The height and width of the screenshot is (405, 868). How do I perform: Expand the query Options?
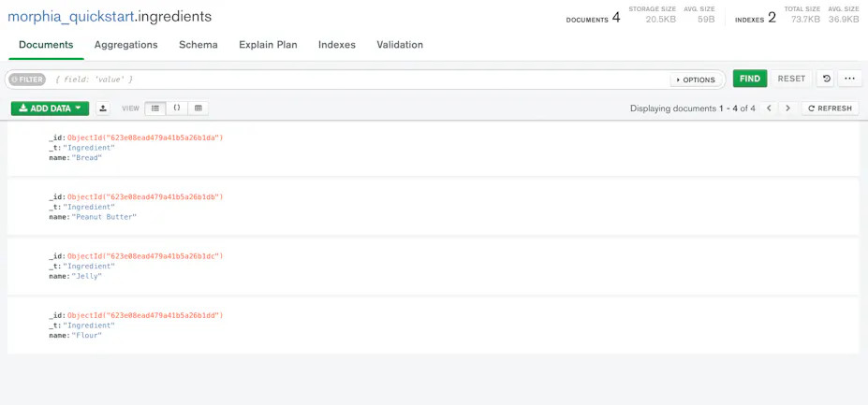tap(696, 80)
